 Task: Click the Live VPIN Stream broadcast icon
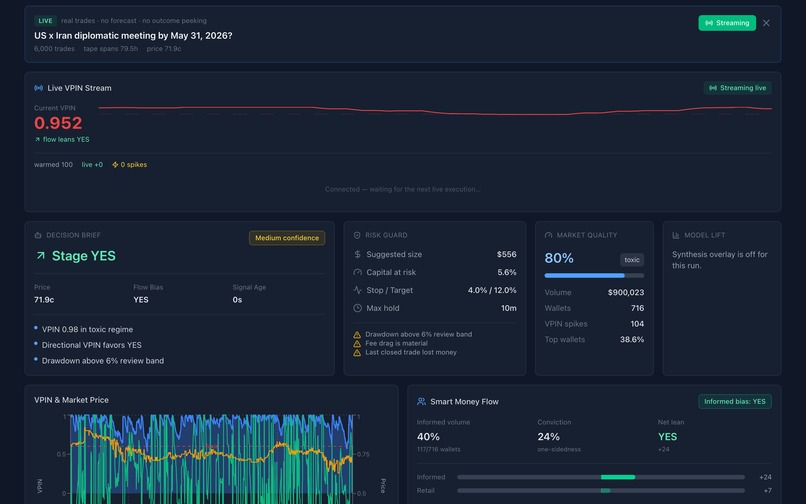39,88
